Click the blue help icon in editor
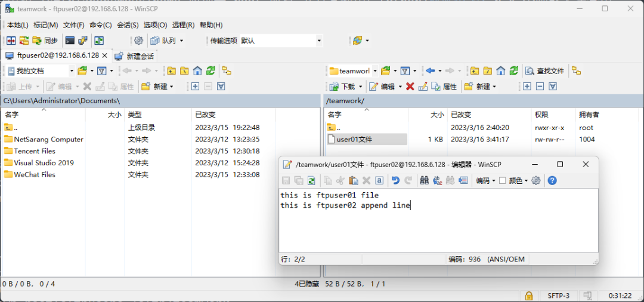 552,180
